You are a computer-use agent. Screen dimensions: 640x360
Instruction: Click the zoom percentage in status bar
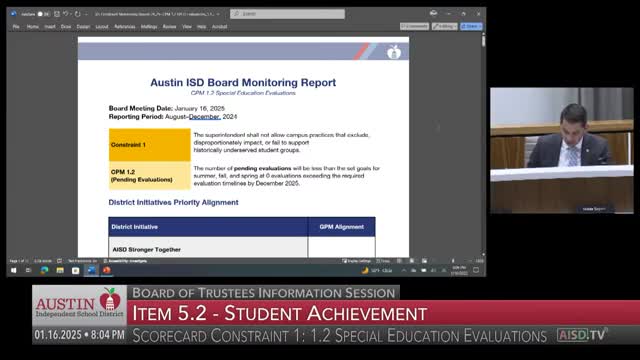point(480,261)
